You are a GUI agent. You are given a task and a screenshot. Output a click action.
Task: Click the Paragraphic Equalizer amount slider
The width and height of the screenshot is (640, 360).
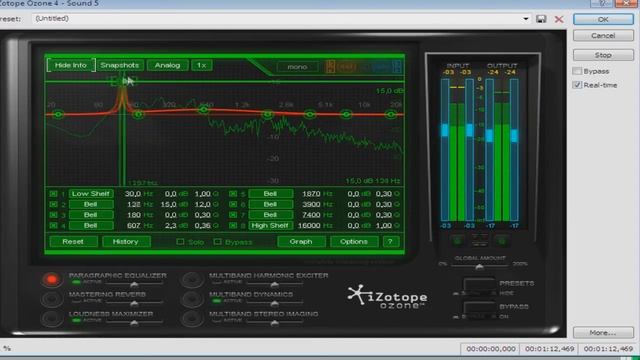click(x=134, y=283)
